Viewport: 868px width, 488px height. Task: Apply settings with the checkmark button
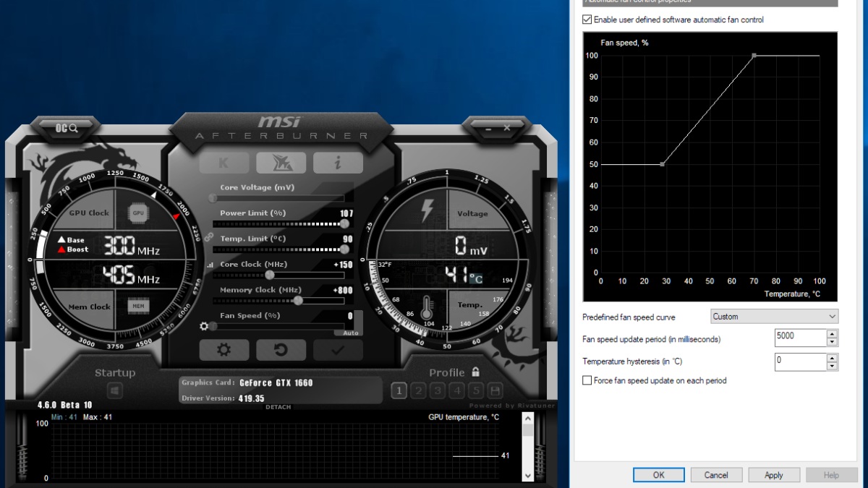click(x=338, y=350)
